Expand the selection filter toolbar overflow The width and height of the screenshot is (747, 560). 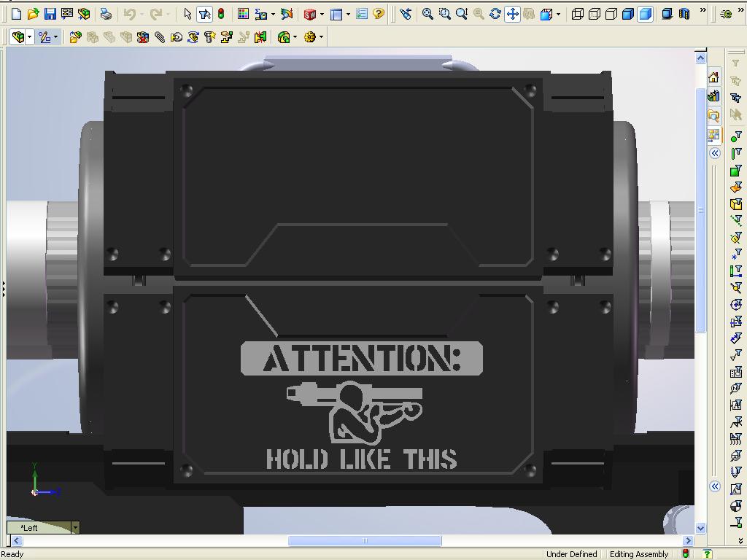point(741,540)
